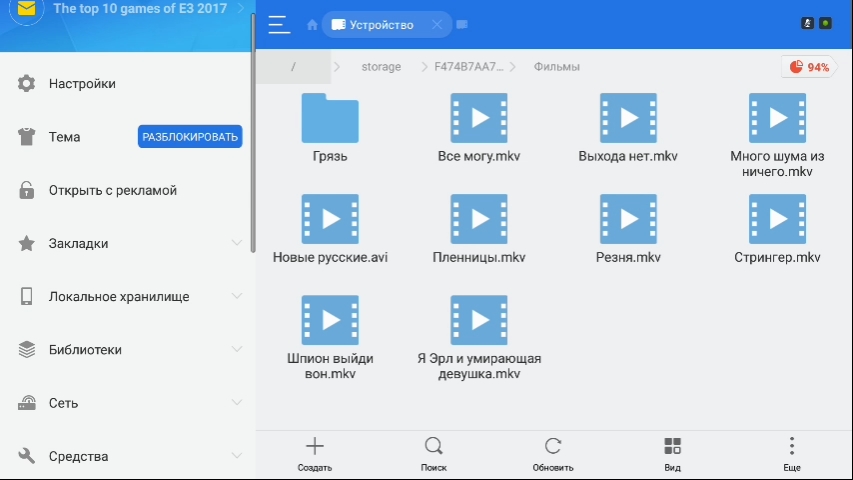Open Настройки in the sidebar
Viewport: 853px width, 480px height.
[82, 84]
